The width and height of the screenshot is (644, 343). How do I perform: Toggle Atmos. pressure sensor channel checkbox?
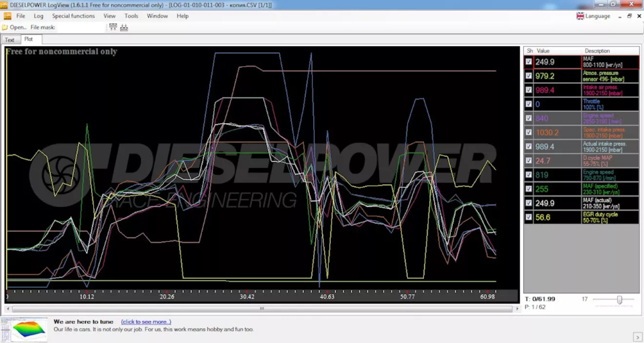pyautogui.click(x=529, y=76)
